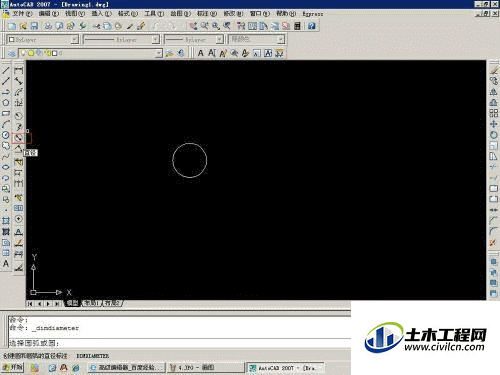Open the Layer Properties Manager icon
The image size is (500, 375).
pyautogui.click(x=12, y=53)
